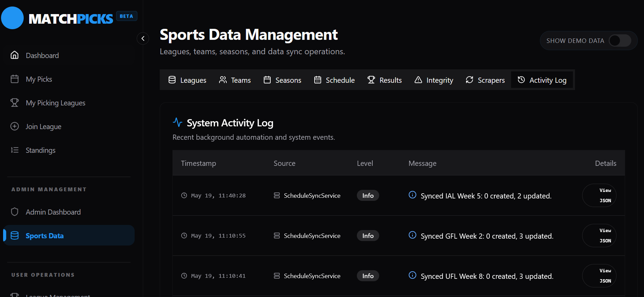Open the Dashboard sidebar link
Screen dimensions: 644x297
point(69,55)
